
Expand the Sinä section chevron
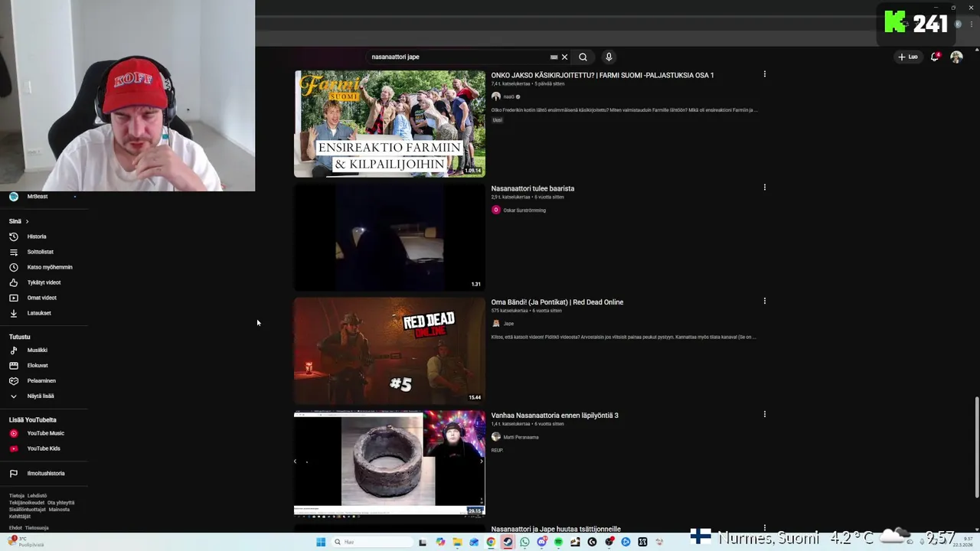[27, 221]
